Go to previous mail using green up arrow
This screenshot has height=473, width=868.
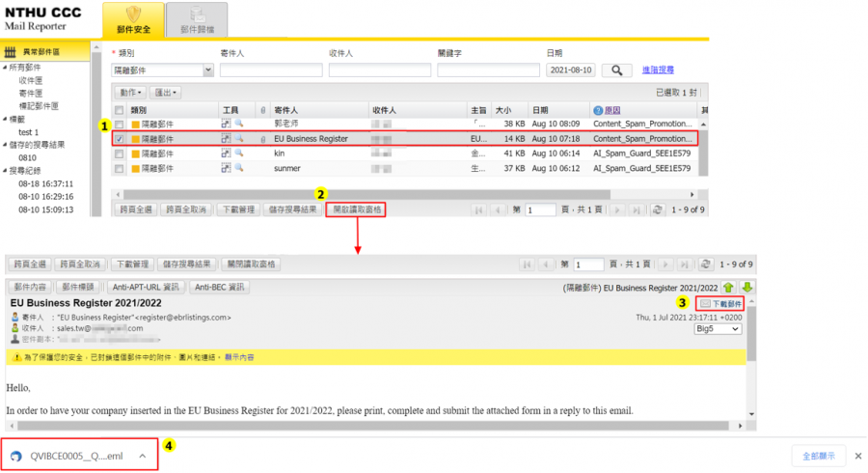click(729, 287)
